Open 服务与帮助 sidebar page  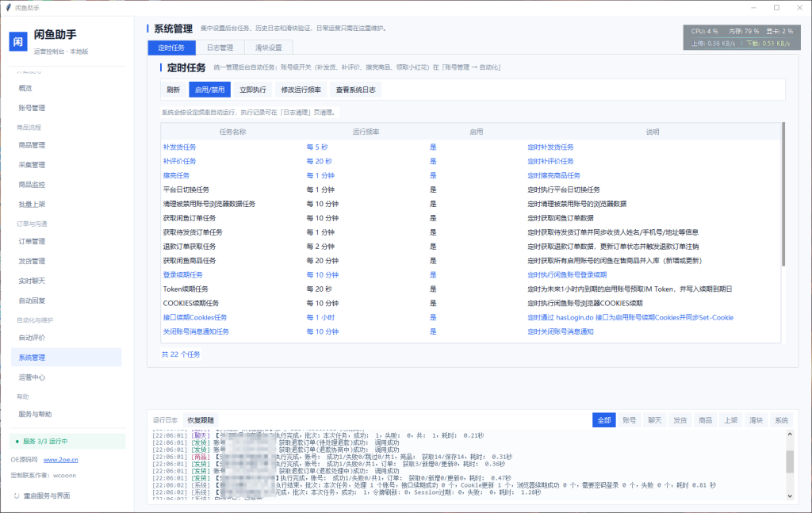tap(67, 415)
